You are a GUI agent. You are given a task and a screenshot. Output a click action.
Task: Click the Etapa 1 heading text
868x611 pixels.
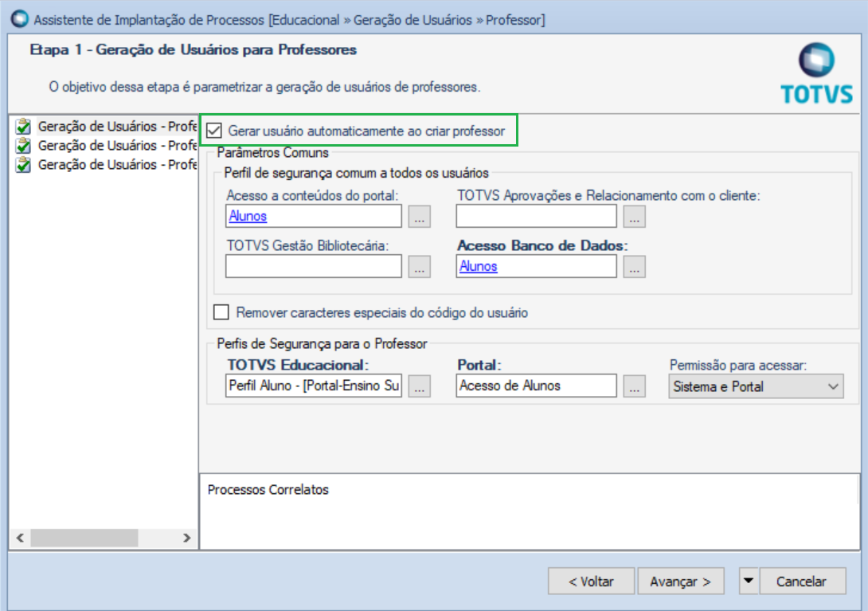(x=194, y=50)
